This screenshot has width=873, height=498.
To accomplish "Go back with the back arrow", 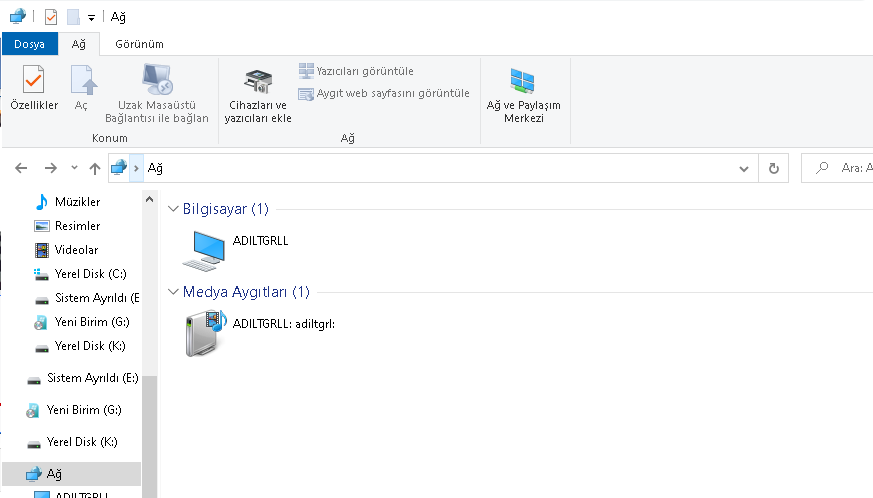I will coord(21,168).
